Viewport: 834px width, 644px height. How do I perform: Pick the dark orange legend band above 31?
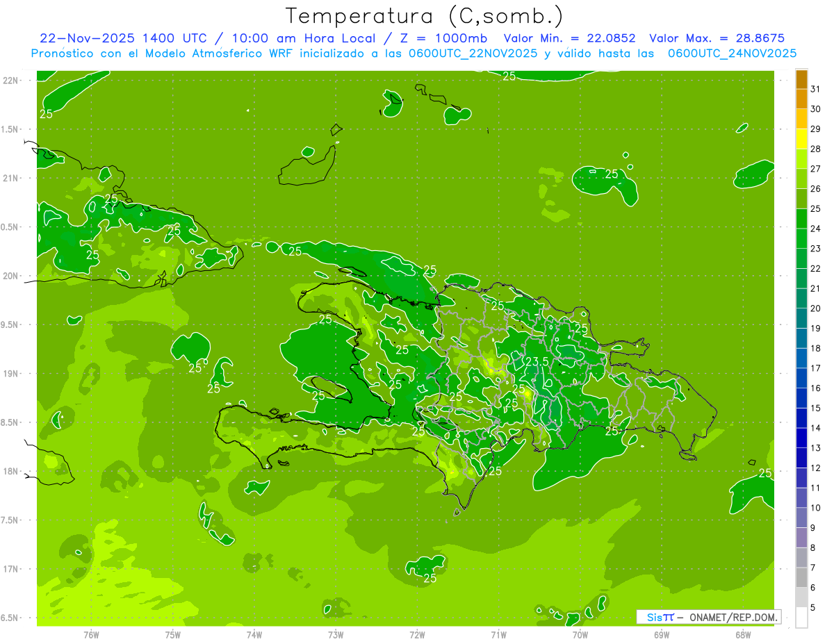tap(801, 79)
